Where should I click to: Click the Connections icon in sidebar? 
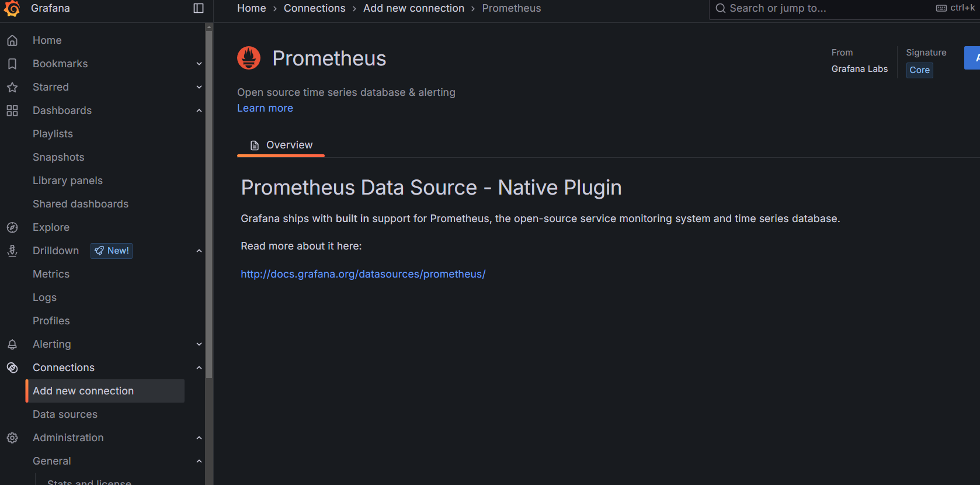point(12,368)
